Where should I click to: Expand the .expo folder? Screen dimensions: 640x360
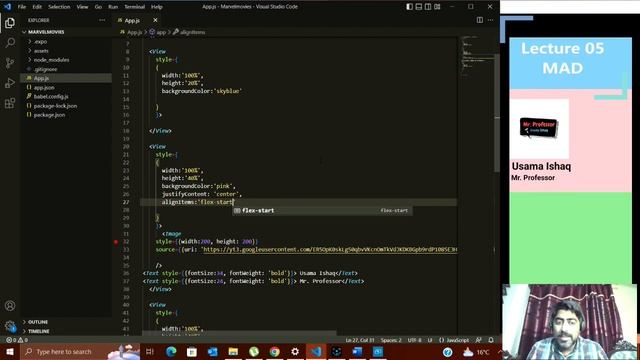(66, 42)
